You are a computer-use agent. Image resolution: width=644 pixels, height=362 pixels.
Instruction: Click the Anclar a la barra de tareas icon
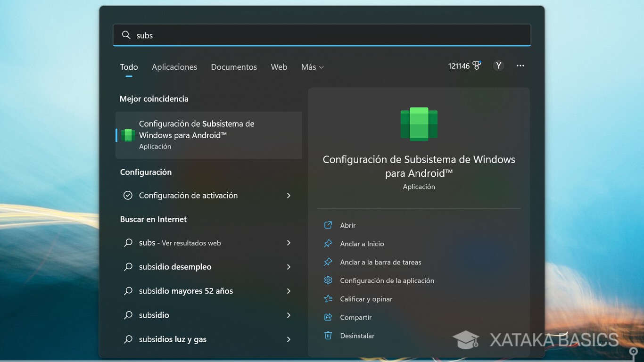click(x=328, y=262)
